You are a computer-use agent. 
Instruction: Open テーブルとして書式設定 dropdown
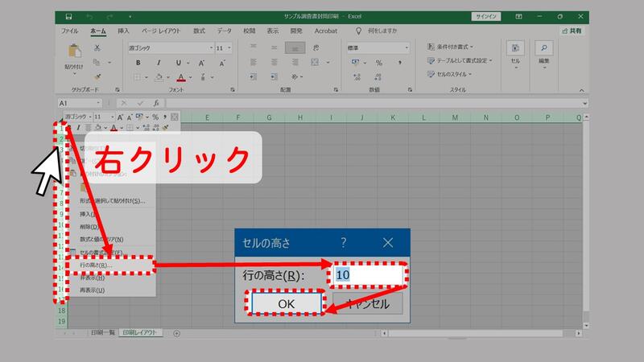(x=459, y=60)
